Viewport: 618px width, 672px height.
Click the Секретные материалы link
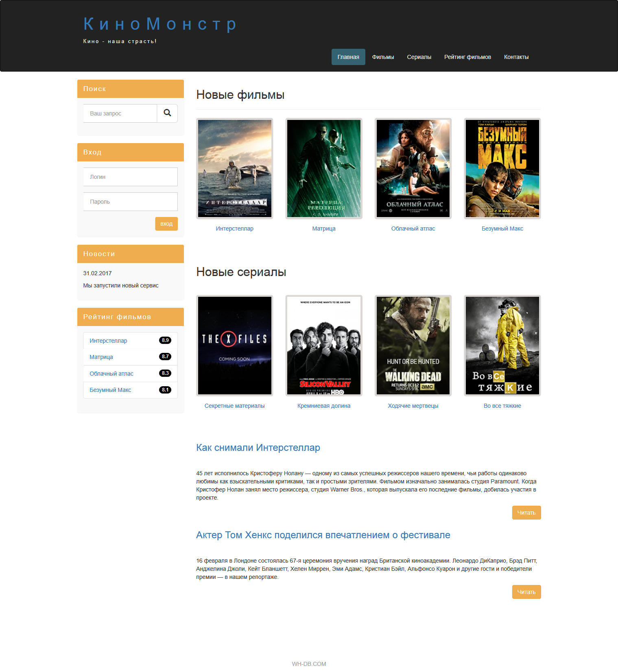(x=235, y=406)
